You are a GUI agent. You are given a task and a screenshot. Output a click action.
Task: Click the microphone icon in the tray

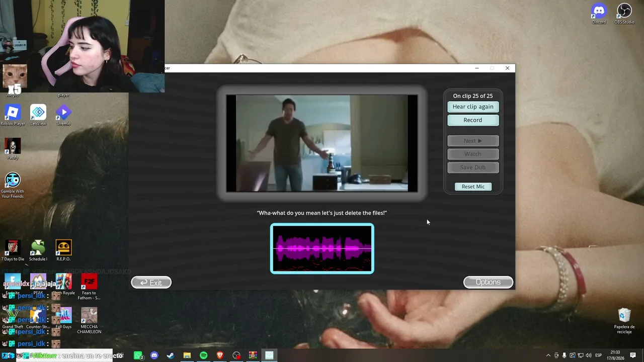pyautogui.click(x=565, y=355)
